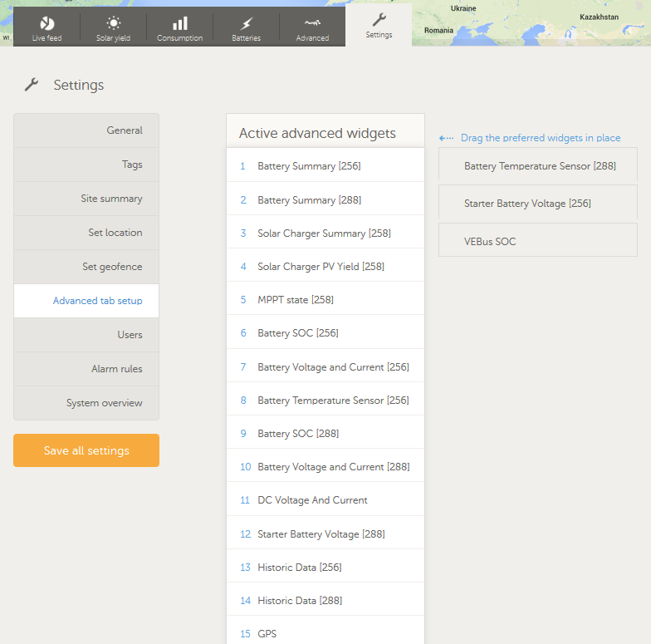Open the Set geofence section
This screenshot has width=651, height=644.
(x=86, y=267)
